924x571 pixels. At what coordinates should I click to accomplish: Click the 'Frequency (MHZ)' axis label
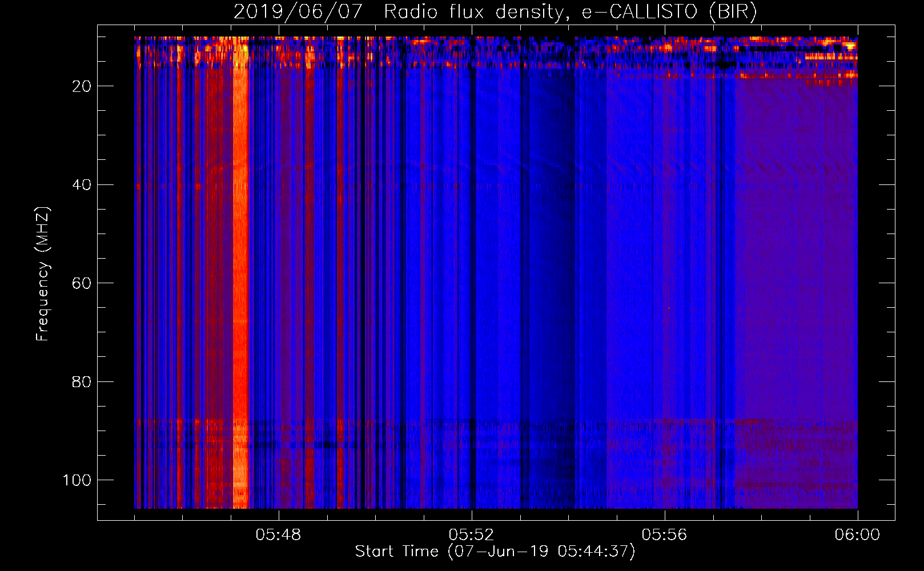43,274
